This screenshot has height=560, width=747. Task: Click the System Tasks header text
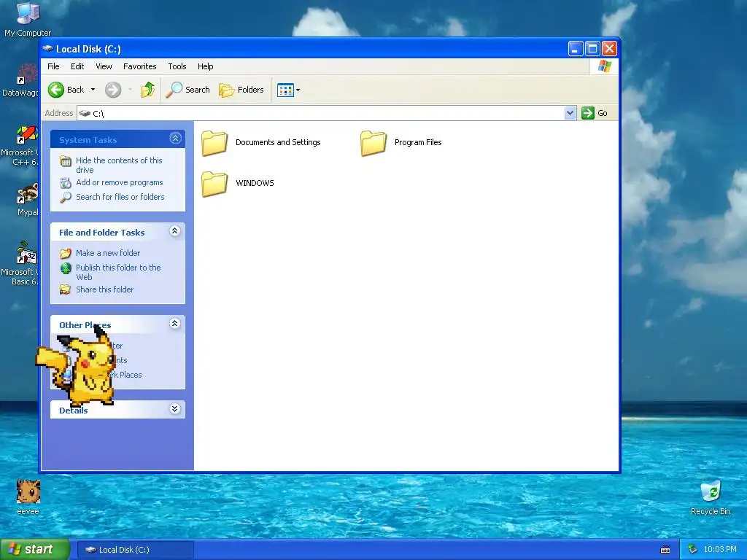tap(88, 140)
